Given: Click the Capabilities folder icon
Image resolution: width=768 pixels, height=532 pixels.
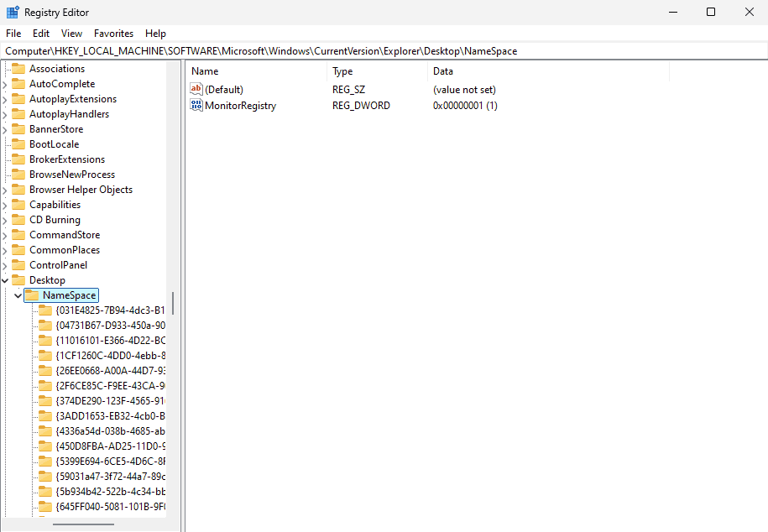Looking at the screenshot, I should tap(18, 205).
